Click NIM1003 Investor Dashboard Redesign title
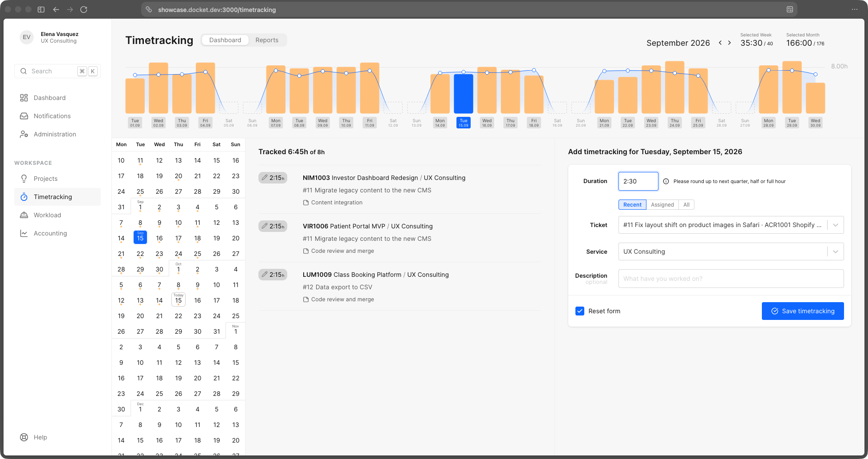Screen dimensions: 868x459 pyautogui.click(x=360, y=178)
